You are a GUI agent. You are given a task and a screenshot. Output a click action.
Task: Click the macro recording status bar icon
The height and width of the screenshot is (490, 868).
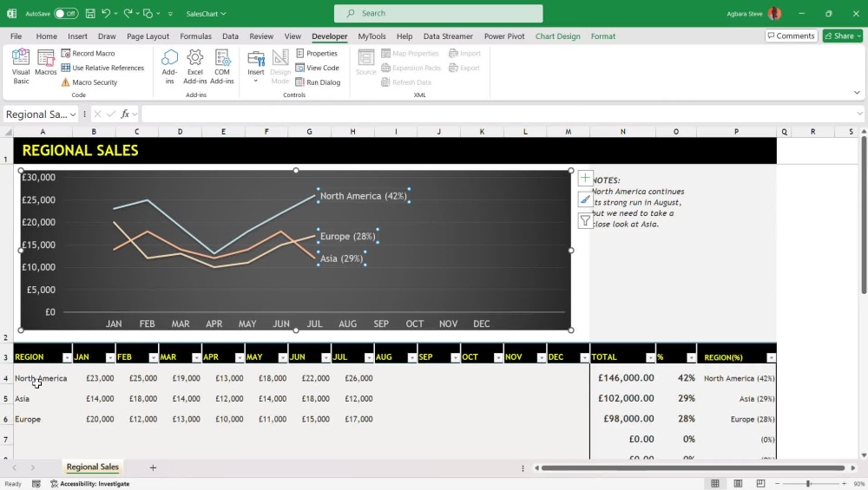coord(36,484)
